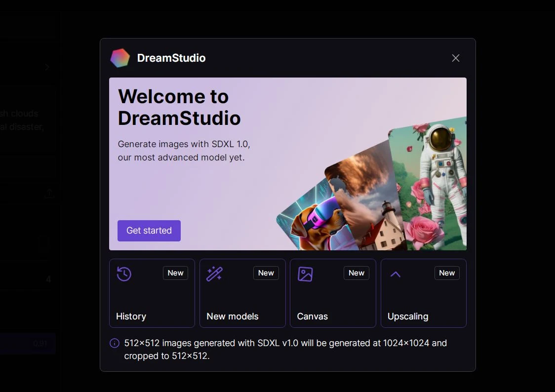555x392 pixels.
Task: Click the Get started button
Action: coord(149,231)
